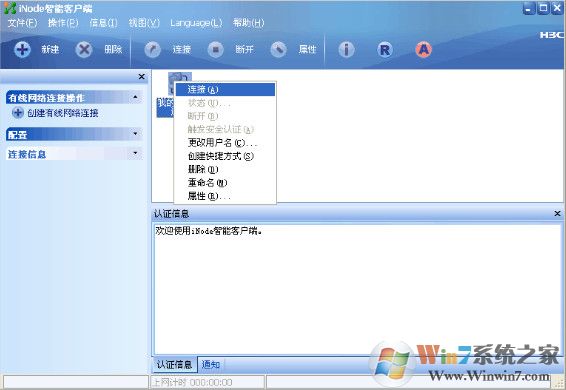Click the 属性 (Properties) wrench icon

click(x=279, y=50)
